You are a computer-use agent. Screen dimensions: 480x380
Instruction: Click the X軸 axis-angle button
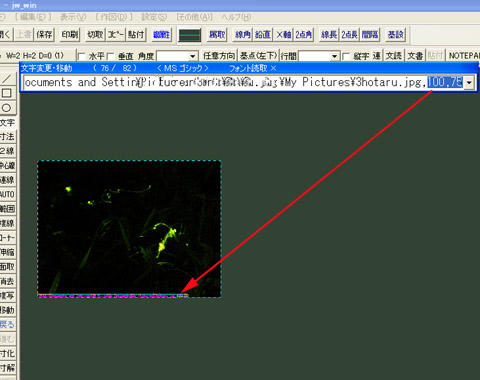coord(284,34)
